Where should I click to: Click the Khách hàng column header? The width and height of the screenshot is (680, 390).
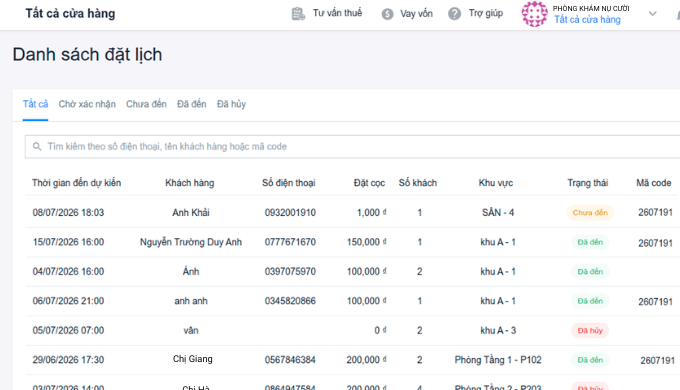(190, 183)
